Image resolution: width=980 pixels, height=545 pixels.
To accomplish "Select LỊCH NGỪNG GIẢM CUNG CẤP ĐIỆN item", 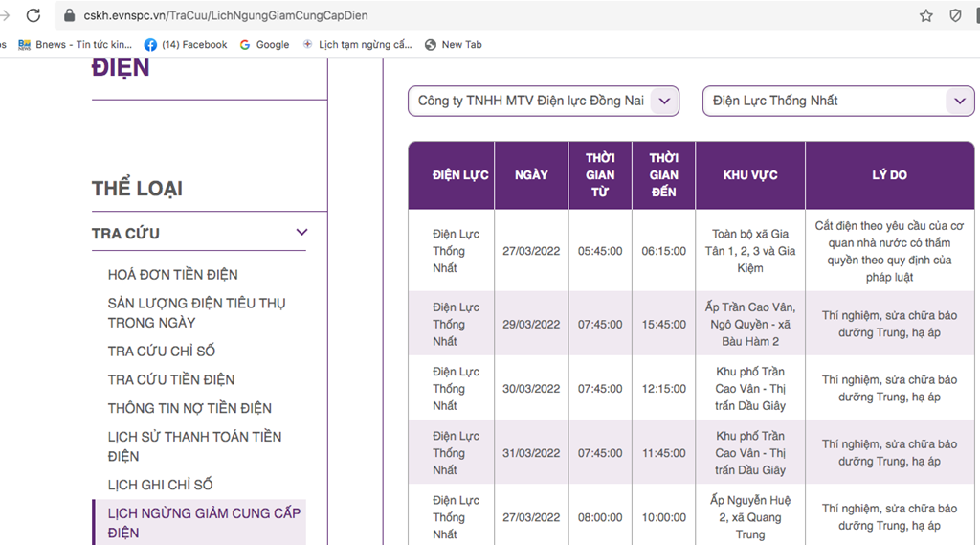I will 204,522.
